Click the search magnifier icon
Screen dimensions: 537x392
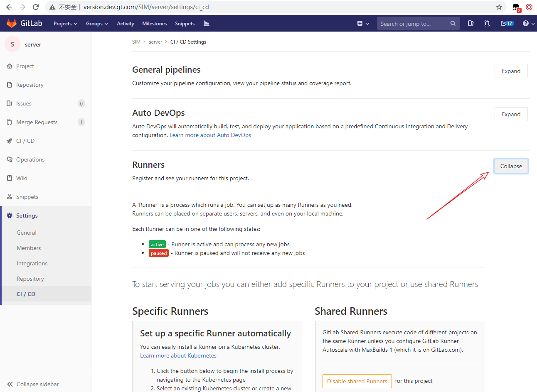pyautogui.click(x=453, y=24)
